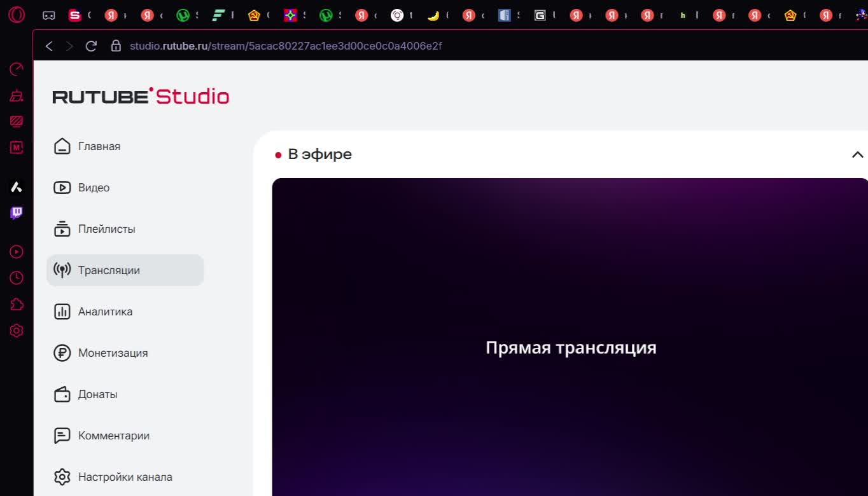This screenshot has height=496, width=868.
Task: Switch to the yellow crescent icon tab
Action: 433,16
